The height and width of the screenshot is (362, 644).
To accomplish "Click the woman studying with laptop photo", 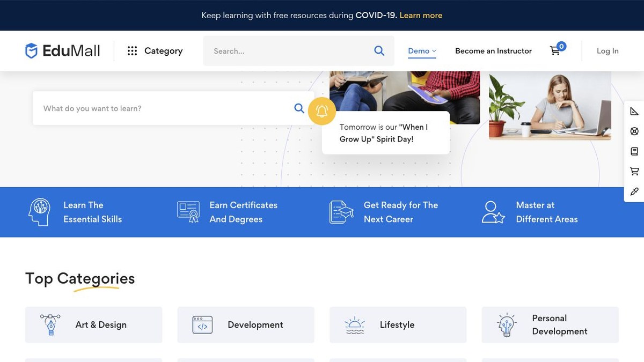I will click(x=550, y=106).
